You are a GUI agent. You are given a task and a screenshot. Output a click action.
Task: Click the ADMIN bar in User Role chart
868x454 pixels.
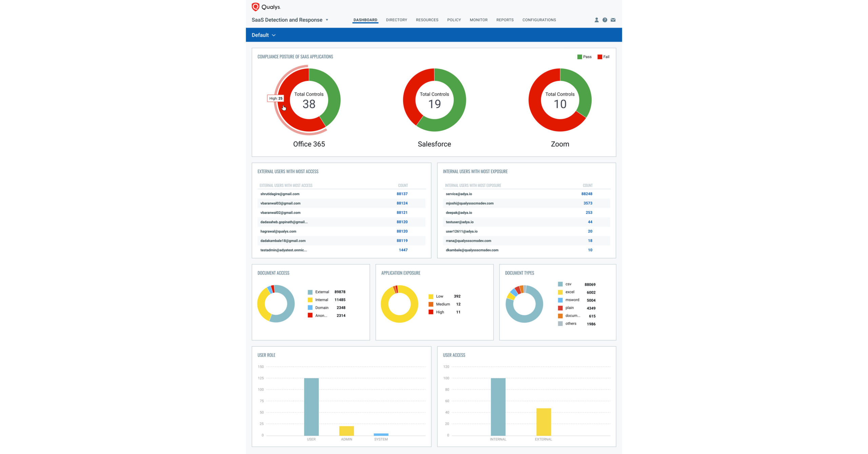click(347, 431)
